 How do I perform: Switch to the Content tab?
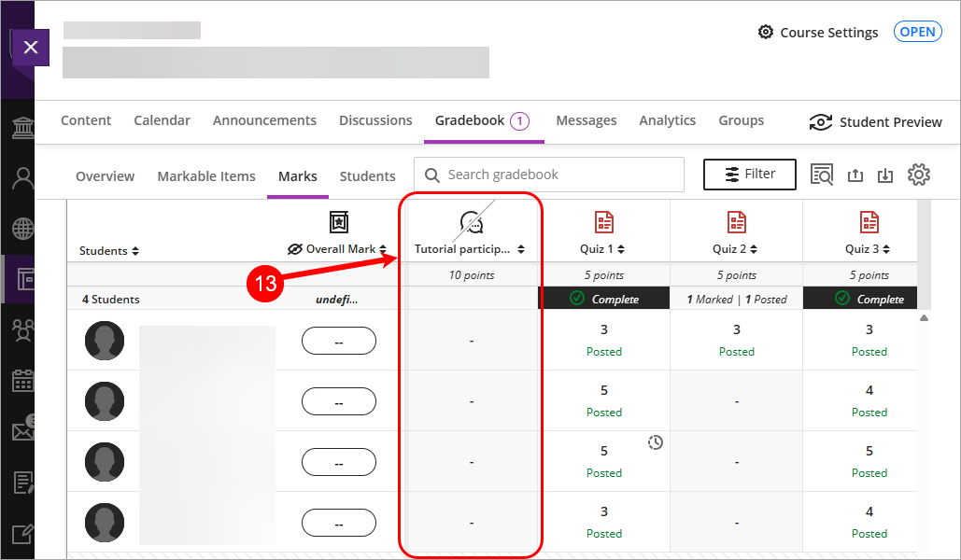(x=86, y=120)
